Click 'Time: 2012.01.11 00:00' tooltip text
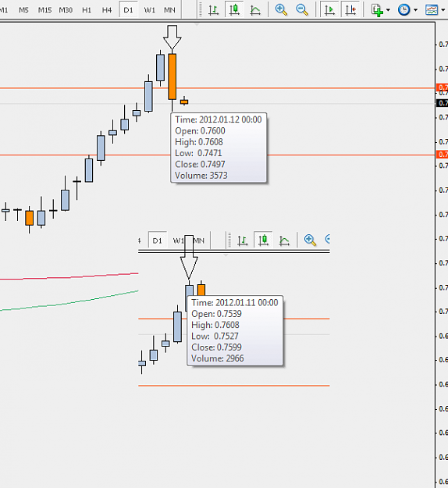Viewport: 448px width, 488px height. (235, 302)
